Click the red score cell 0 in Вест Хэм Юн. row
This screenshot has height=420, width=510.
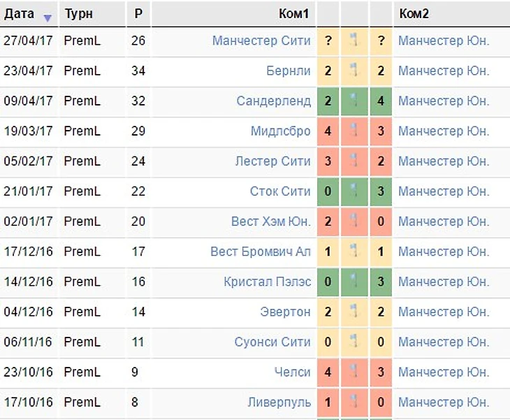pyautogui.click(x=381, y=222)
